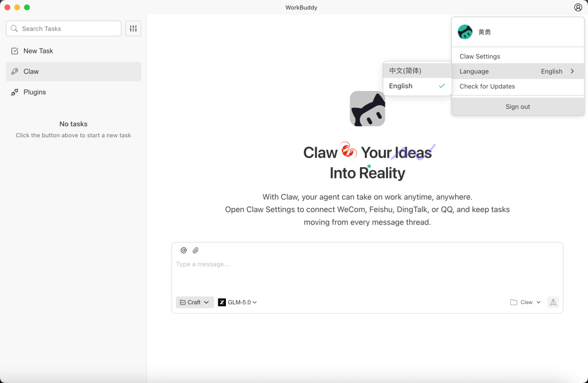Click the search magnifier icon
The image size is (588, 383).
pos(14,28)
